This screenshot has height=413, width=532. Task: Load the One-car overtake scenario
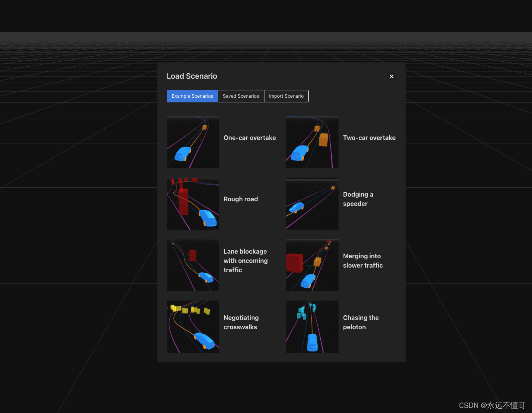pyautogui.click(x=250, y=138)
